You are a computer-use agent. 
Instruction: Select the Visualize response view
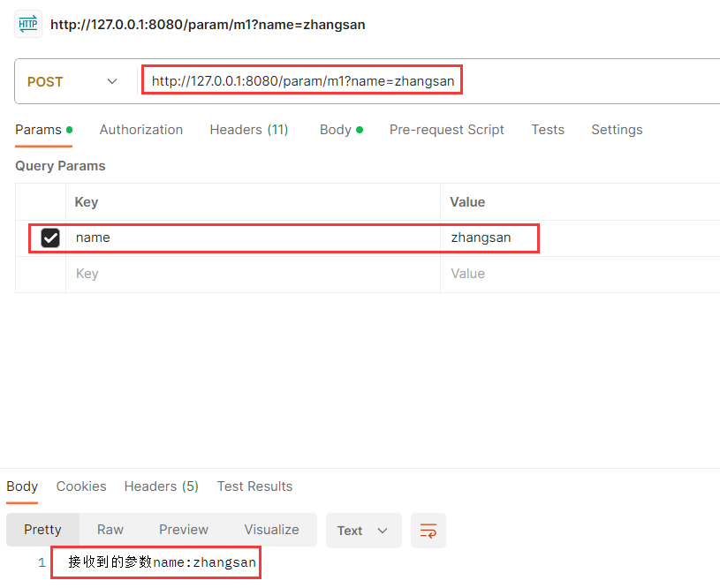[x=271, y=530]
